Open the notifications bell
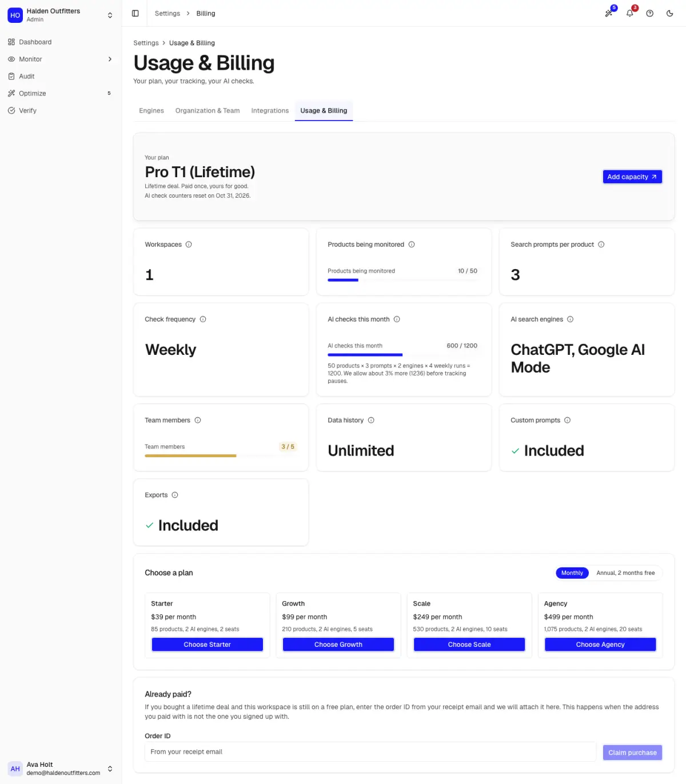Viewport: 686px width, 784px height. click(x=630, y=13)
